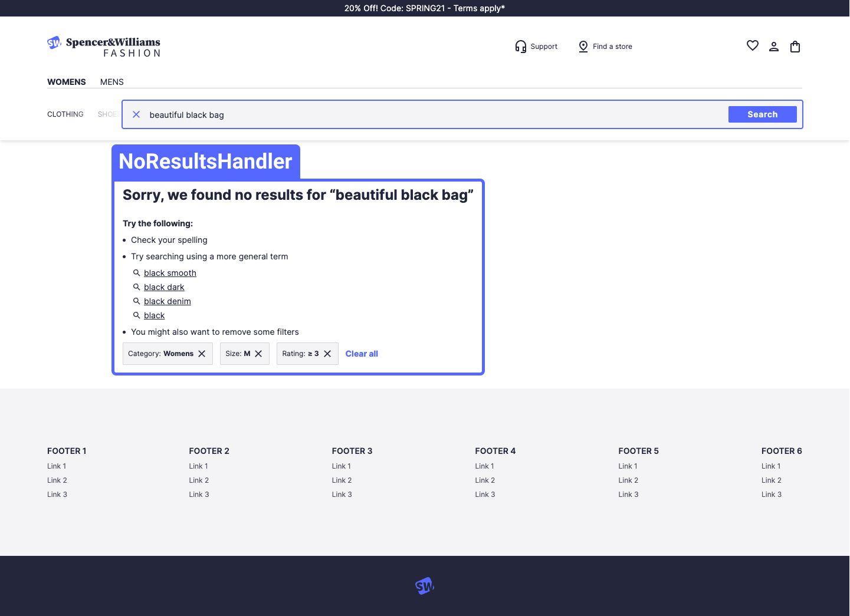Search suggestion black dark
The width and height of the screenshot is (850, 616).
point(164,287)
